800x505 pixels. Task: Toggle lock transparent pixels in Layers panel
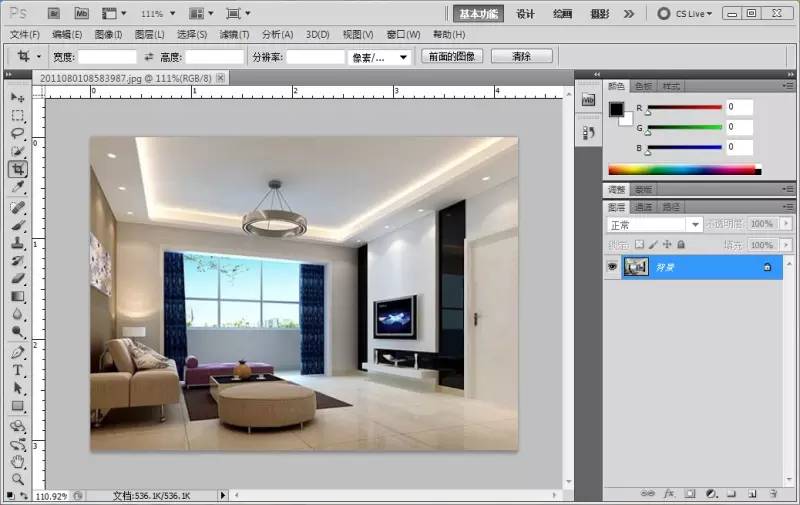point(639,244)
